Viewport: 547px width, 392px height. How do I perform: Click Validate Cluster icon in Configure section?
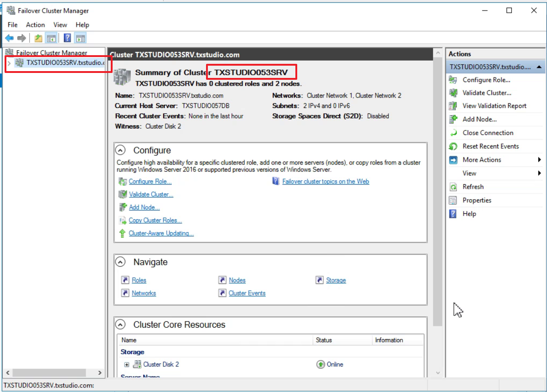pos(123,194)
